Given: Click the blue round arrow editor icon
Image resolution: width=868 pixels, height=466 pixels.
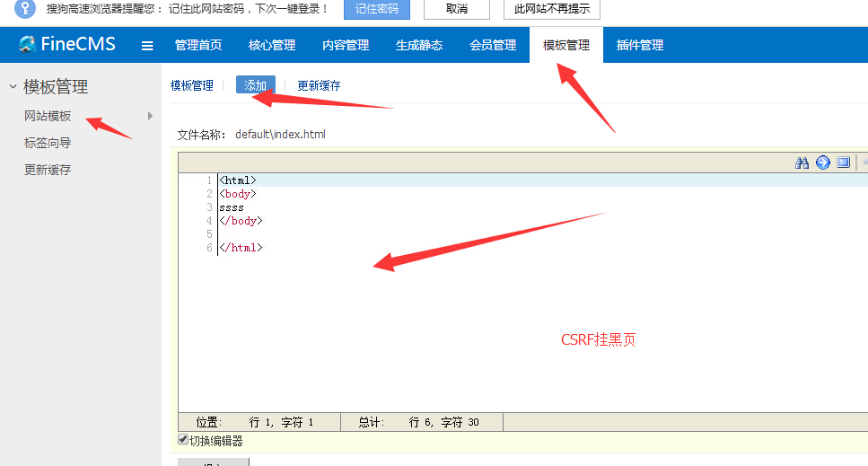Looking at the screenshot, I should point(823,163).
